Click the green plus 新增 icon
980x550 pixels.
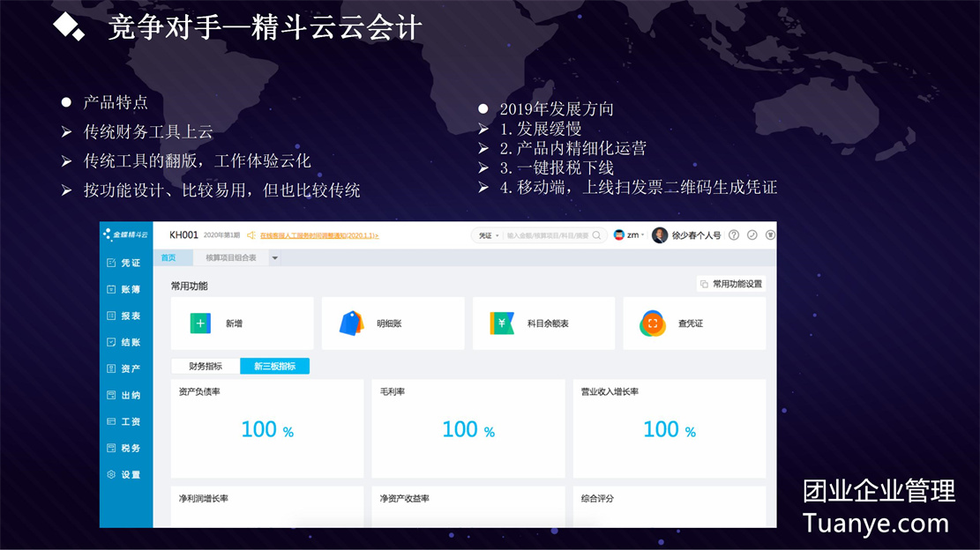click(200, 323)
